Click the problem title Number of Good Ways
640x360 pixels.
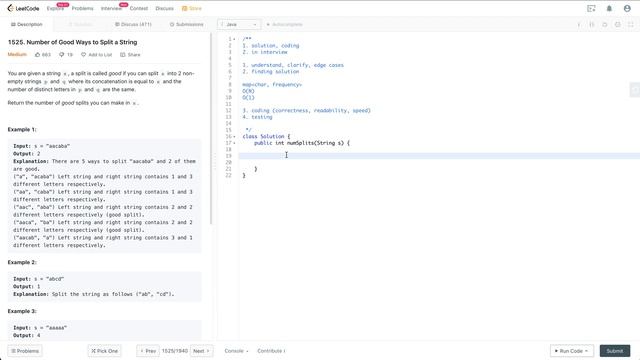click(x=72, y=42)
